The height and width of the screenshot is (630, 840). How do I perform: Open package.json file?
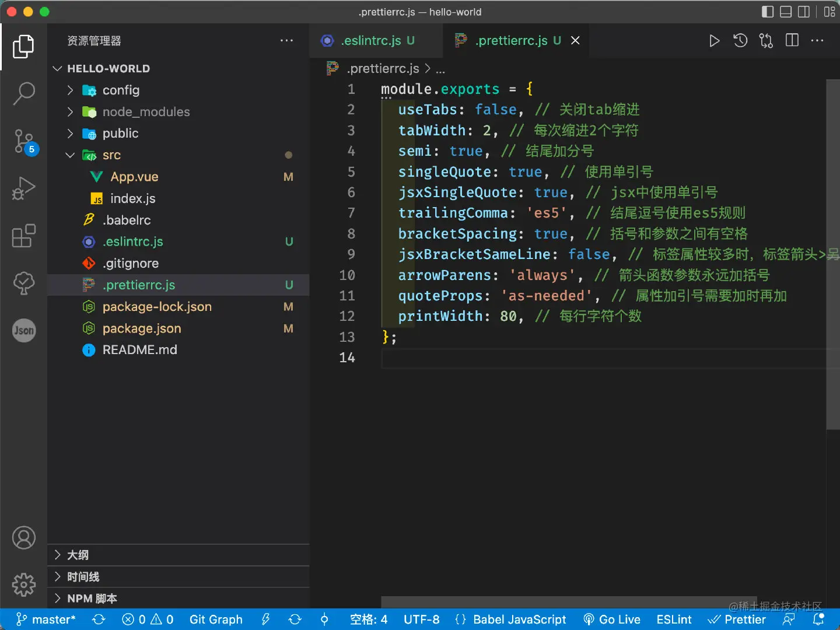point(178,328)
